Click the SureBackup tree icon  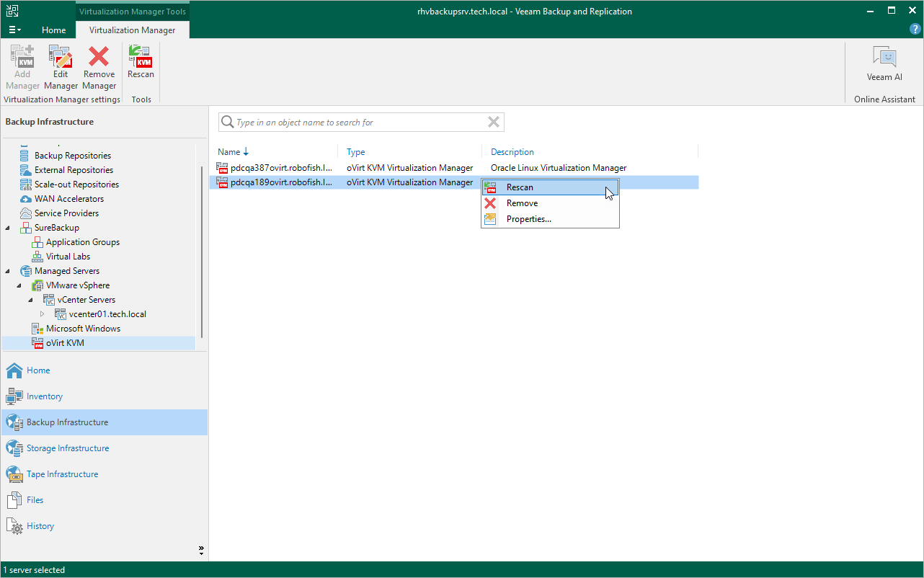26,228
